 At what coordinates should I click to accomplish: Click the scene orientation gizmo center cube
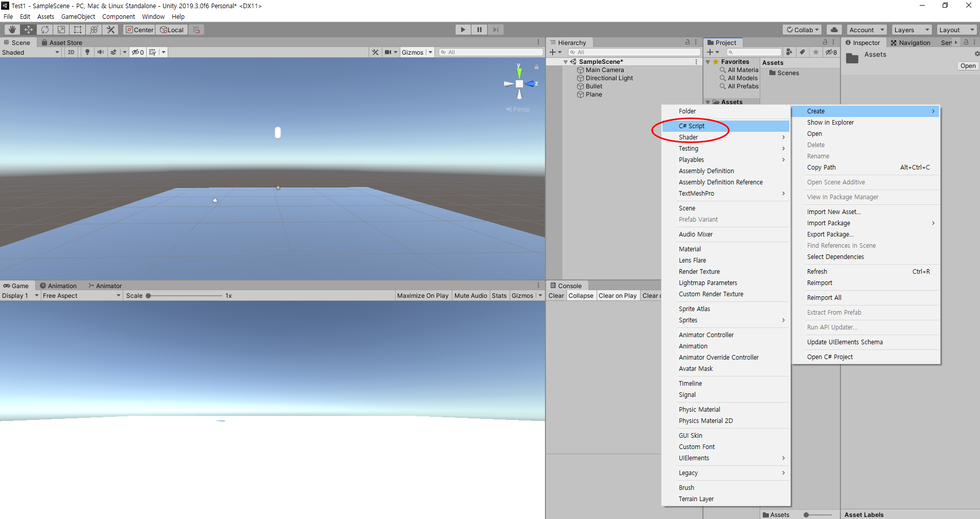coord(519,84)
